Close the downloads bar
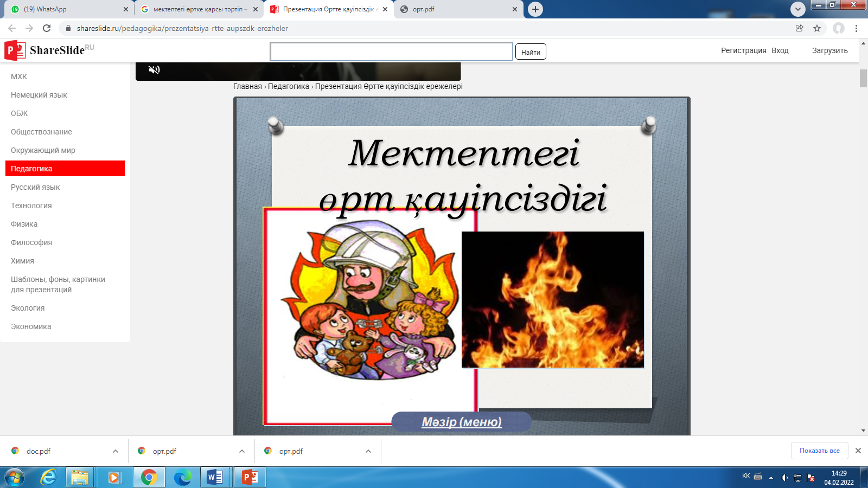 pos(858,451)
